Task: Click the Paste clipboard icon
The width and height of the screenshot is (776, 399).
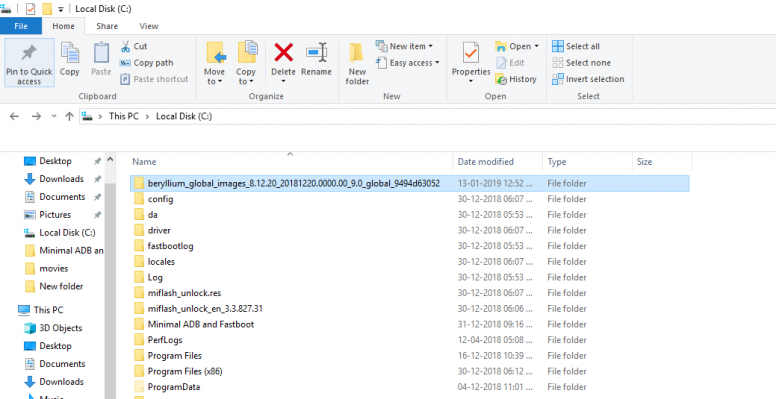Action: click(x=101, y=59)
